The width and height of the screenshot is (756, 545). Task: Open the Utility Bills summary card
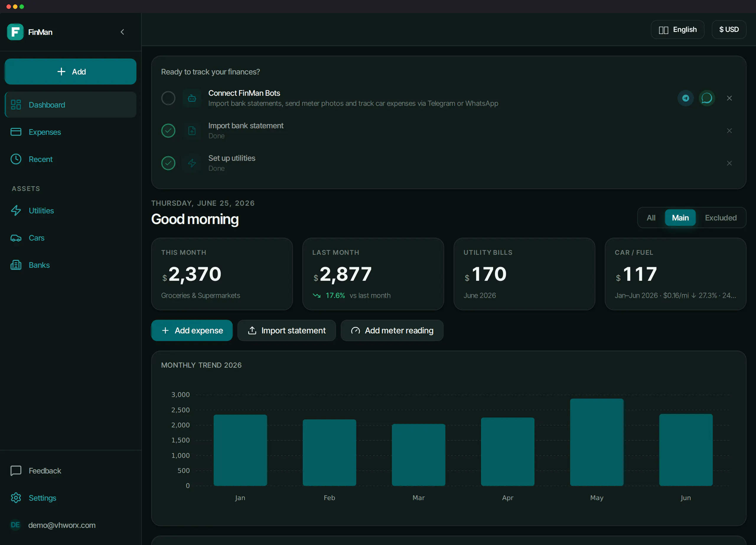tap(524, 274)
